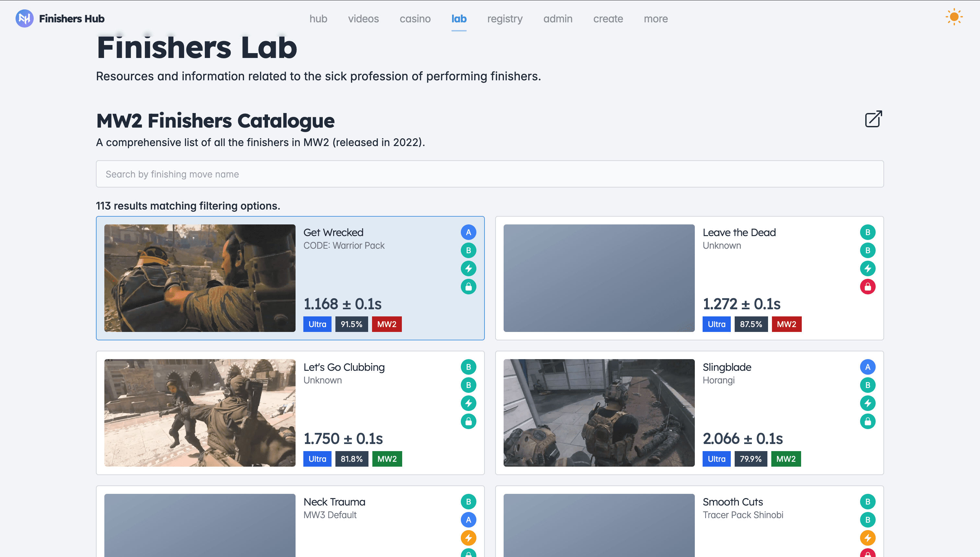Click the first B badge on Leave the Dead
The image size is (980, 557).
pos(868,232)
